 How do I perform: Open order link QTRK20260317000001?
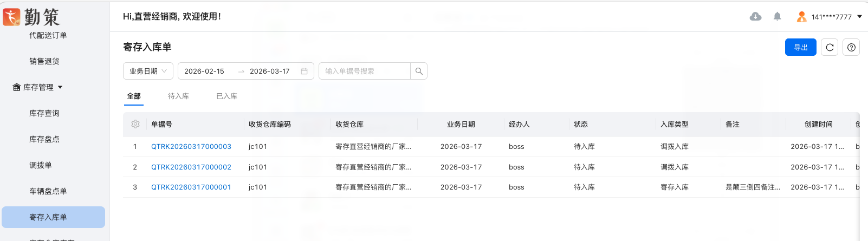coord(191,187)
